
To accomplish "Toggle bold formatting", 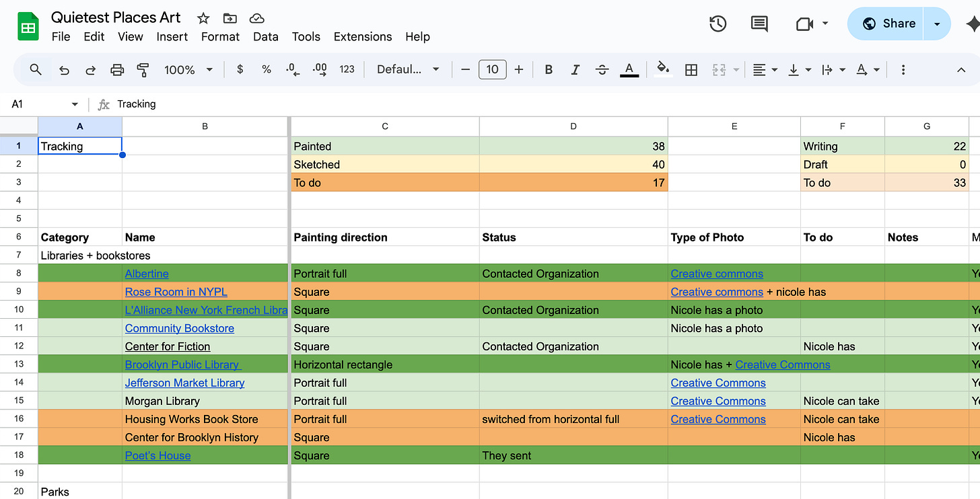I will (549, 69).
